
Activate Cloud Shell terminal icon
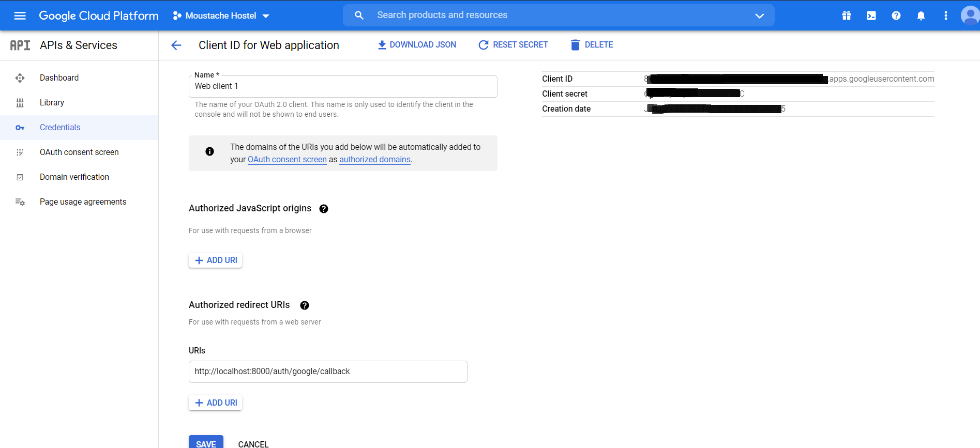pyautogui.click(x=871, y=16)
